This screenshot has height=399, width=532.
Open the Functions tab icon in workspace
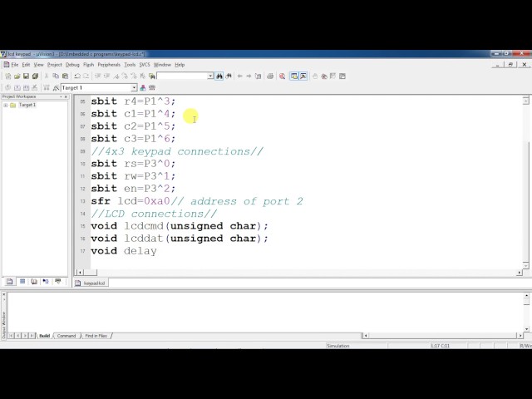tap(46, 282)
